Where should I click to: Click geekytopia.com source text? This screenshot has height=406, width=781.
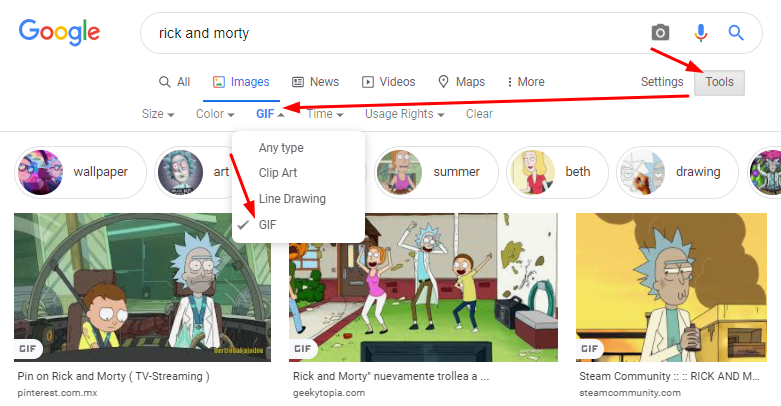point(329,393)
